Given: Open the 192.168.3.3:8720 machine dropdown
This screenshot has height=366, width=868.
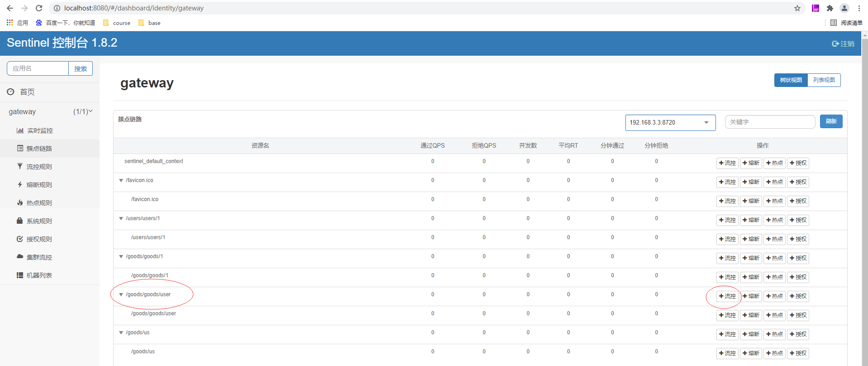Looking at the screenshot, I should [670, 122].
